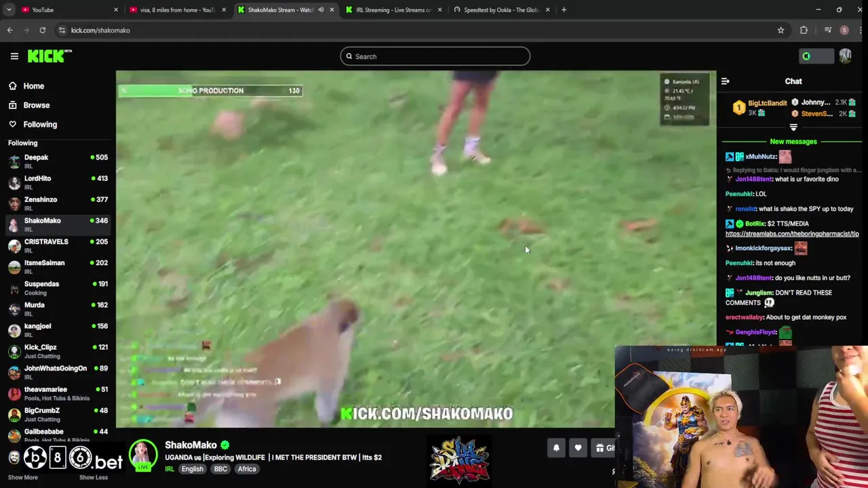Screen dimensions: 868x488
Task: Click the StevenS gifter entry
Action: tap(825, 113)
